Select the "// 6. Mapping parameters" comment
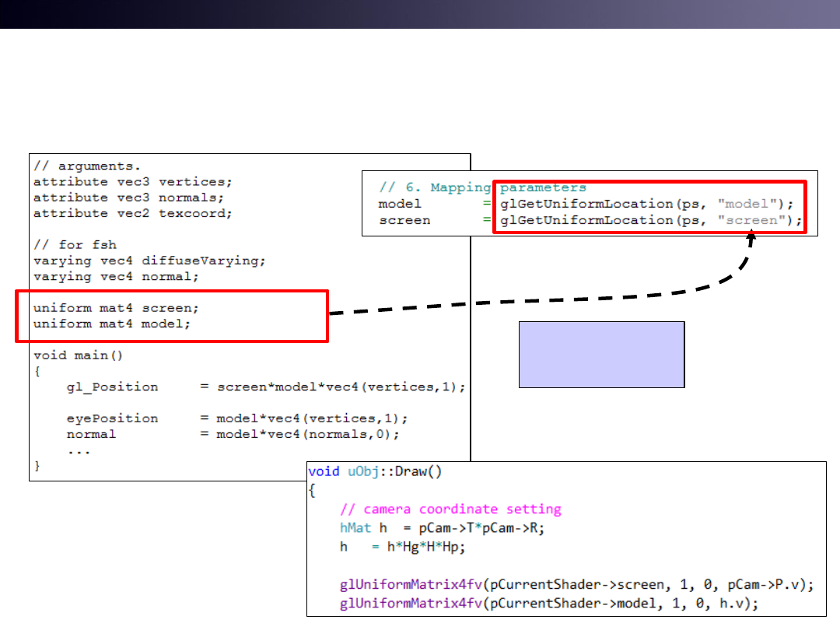This screenshot has height=630, width=840. point(482,187)
